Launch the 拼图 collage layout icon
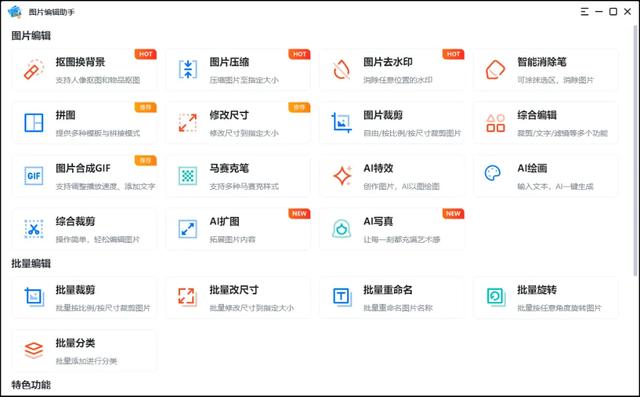 coord(34,122)
